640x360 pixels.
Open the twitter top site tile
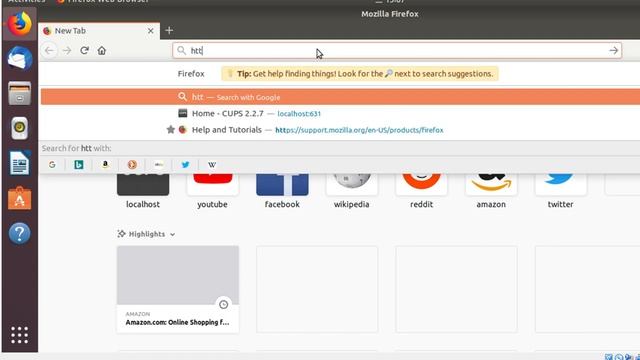point(560,191)
